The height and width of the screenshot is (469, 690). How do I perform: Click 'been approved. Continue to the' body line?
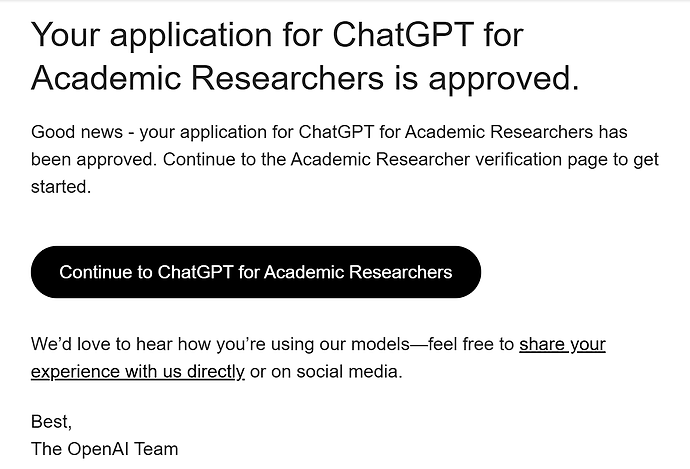159,159
